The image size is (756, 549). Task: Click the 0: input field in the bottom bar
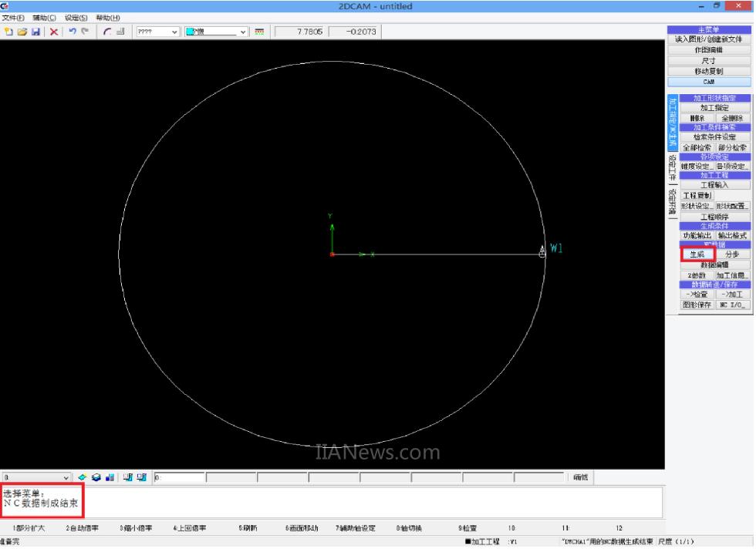pyautogui.click(x=179, y=478)
